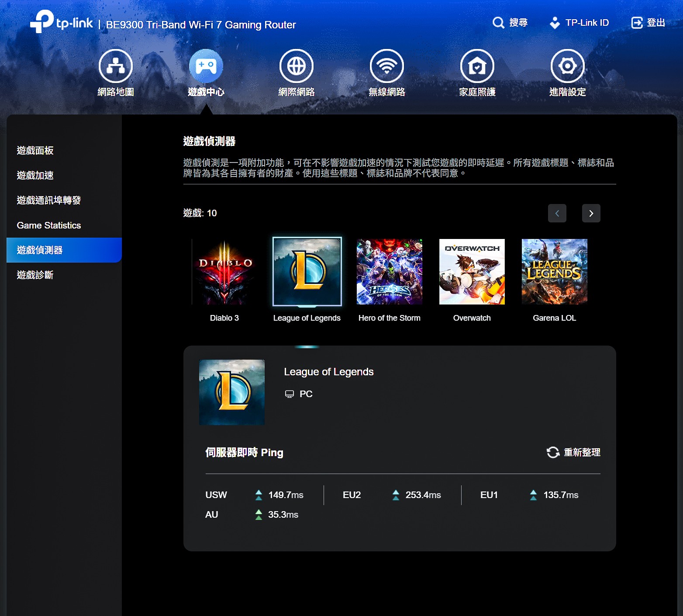Log out using the 登出 button
683x616 pixels.
(x=648, y=23)
